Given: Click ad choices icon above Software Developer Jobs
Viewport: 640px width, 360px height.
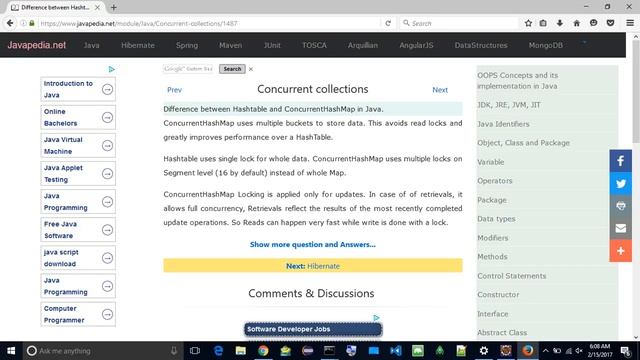Looking at the screenshot, I should point(376,318).
